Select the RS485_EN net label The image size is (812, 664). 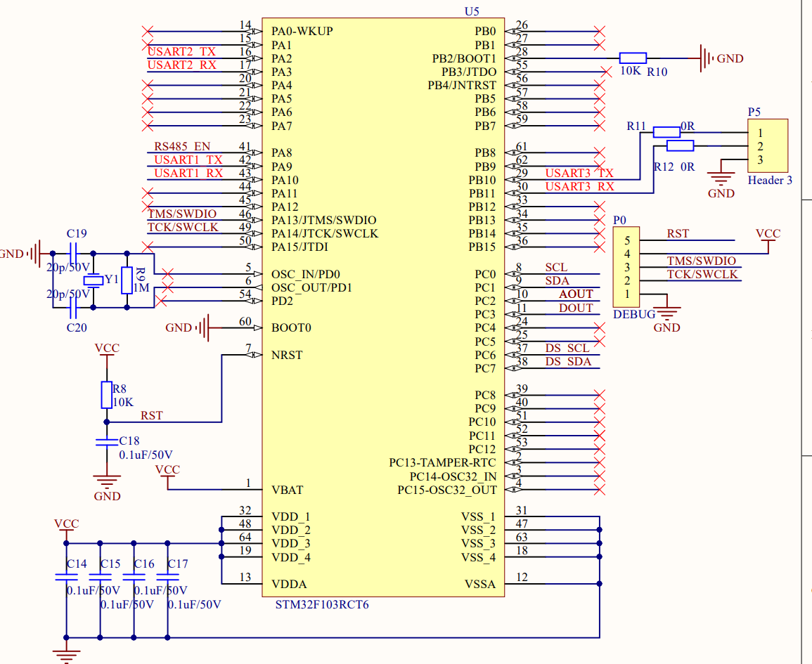tap(182, 146)
